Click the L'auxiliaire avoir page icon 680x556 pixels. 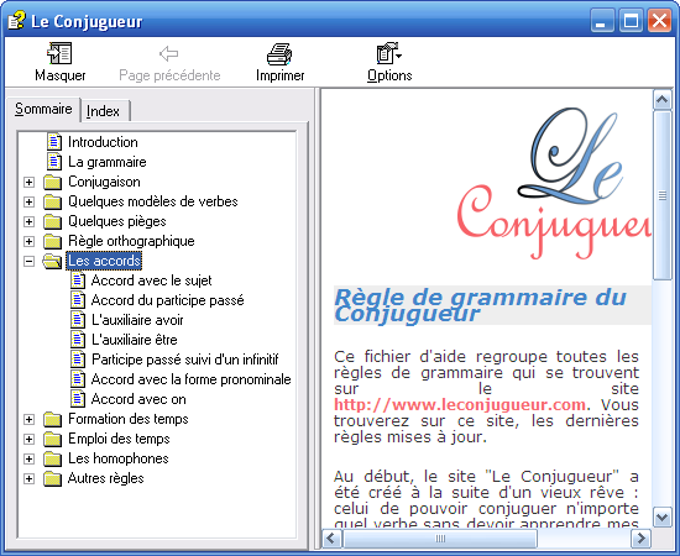[x=78, y=320]
